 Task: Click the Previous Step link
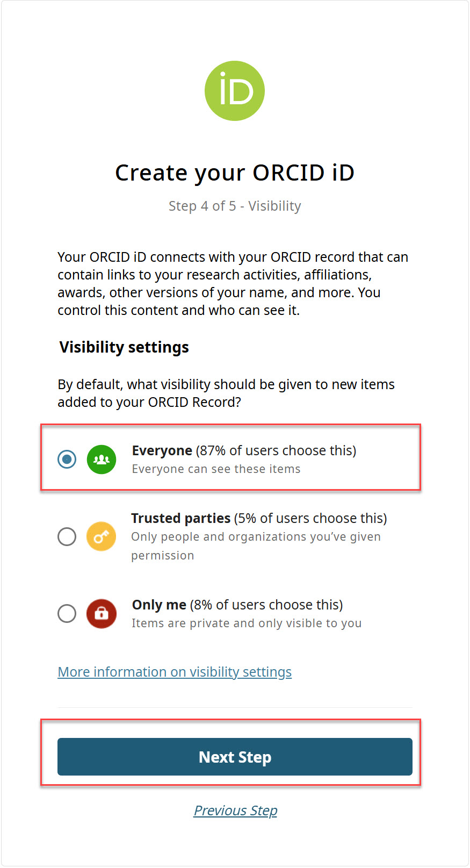pos(235,810)
